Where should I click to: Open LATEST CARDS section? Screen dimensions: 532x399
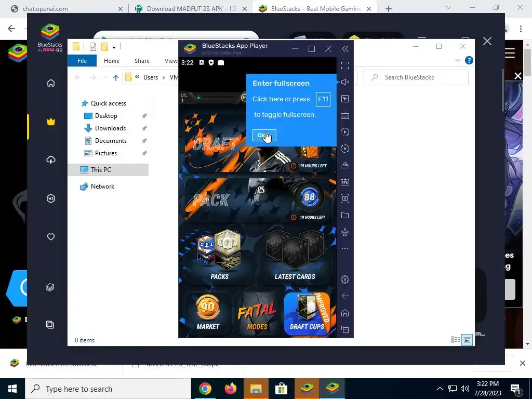point(295,257)
